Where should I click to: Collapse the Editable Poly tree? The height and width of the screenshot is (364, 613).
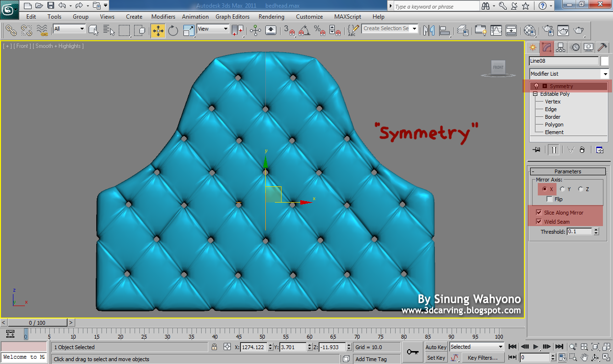click(536, 94)
